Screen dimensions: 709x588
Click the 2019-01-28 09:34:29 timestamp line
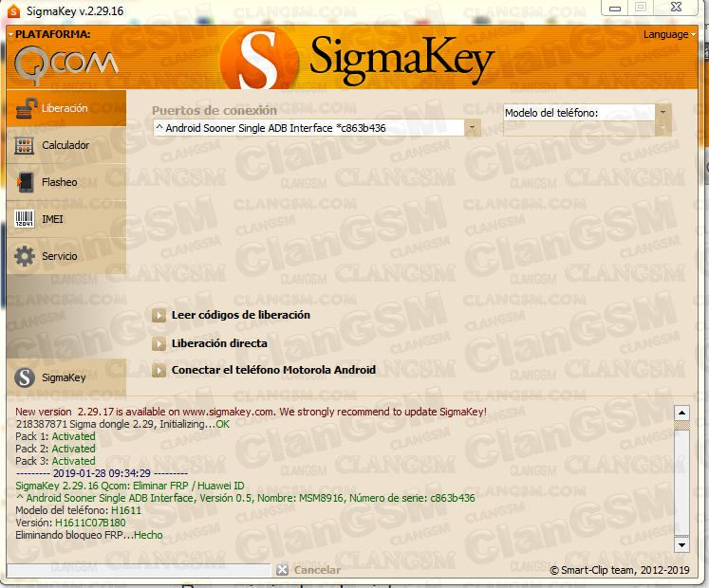coord(102,473)
